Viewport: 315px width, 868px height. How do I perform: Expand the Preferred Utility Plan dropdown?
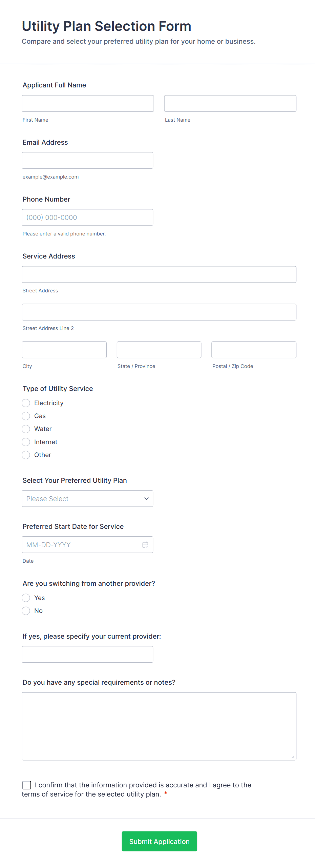coord(87,498)
